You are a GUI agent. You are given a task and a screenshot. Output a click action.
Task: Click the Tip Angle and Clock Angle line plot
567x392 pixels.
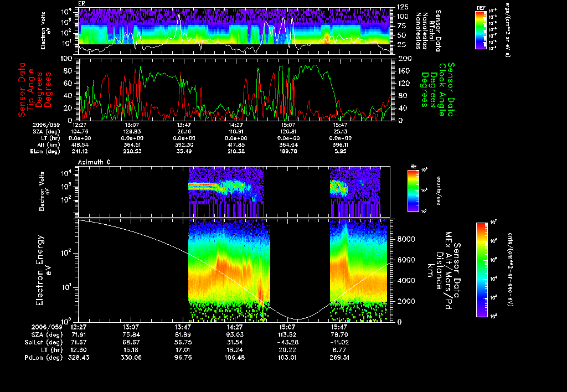click(235, 89)
